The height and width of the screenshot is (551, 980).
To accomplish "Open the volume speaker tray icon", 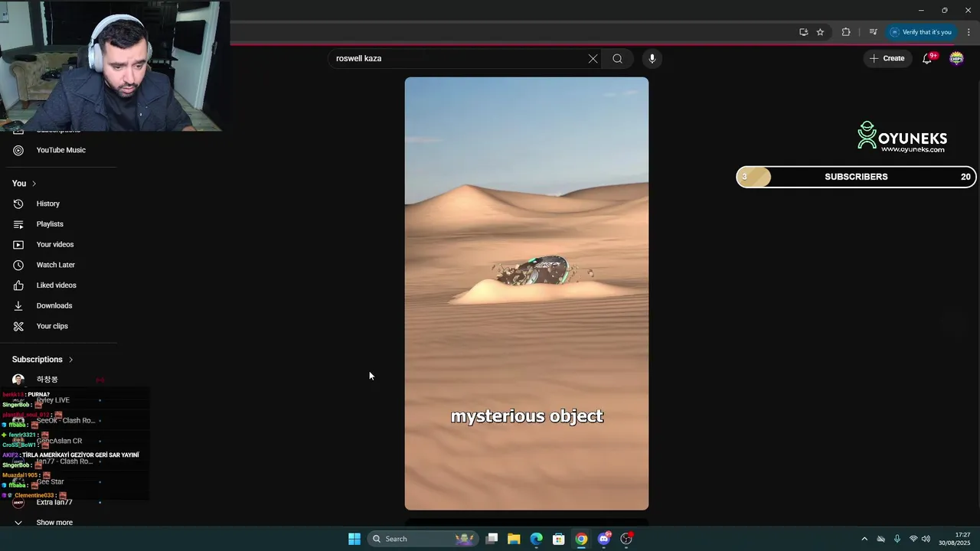I will coord(926,539).
